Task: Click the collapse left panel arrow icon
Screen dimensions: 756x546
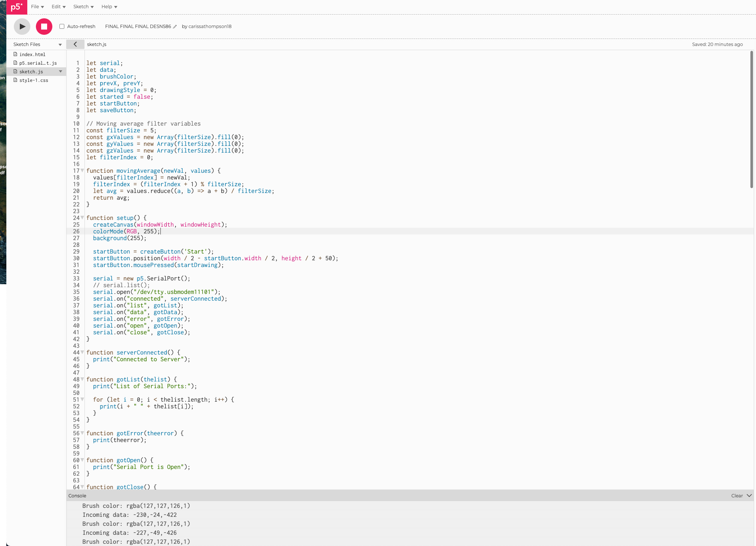Action: 75,44
